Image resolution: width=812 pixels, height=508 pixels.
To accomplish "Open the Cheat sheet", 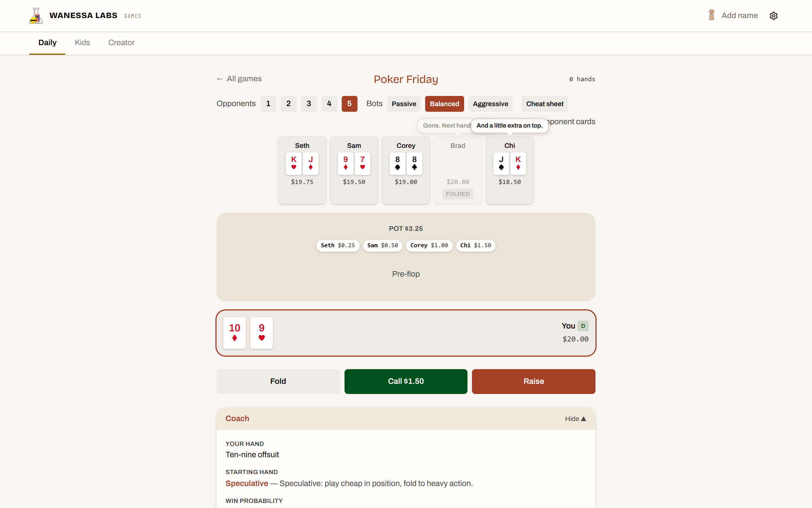I will point(545,104).
